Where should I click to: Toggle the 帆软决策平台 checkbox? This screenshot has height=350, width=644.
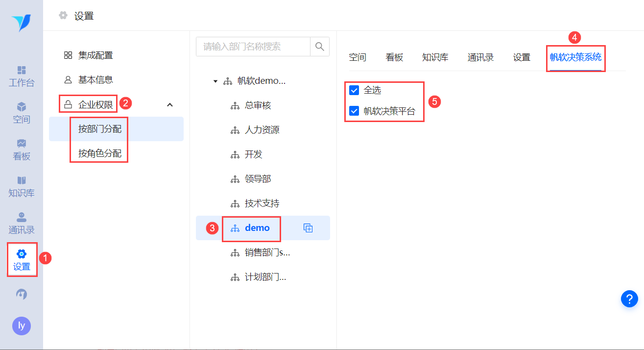coord(354,111)
